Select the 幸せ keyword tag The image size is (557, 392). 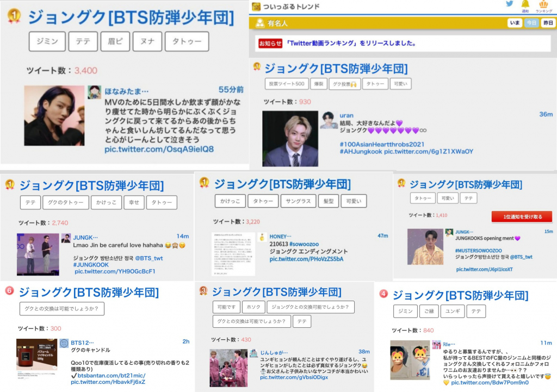pyautogui.click(x=134, y=202)
